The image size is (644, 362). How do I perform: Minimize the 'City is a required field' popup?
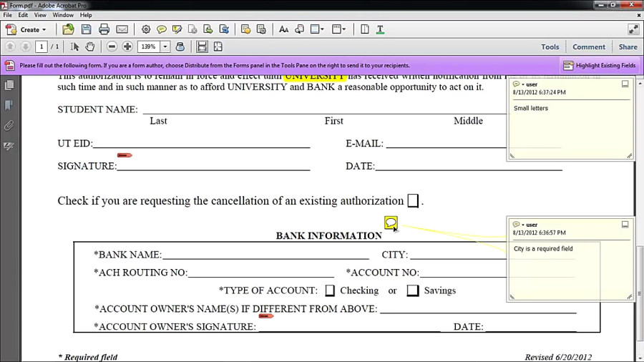(625, 224)
